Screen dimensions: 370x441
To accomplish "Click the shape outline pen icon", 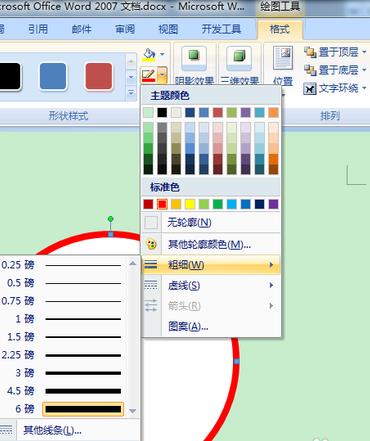I will click(x=148, y=75).
